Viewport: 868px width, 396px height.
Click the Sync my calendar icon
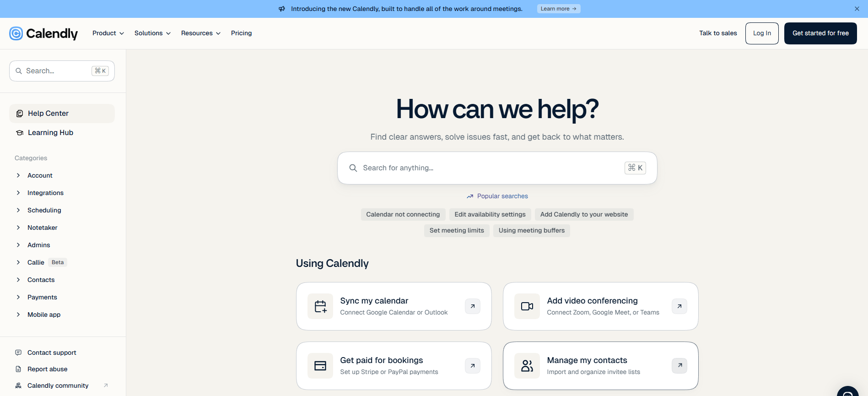(x=320, y=306)
